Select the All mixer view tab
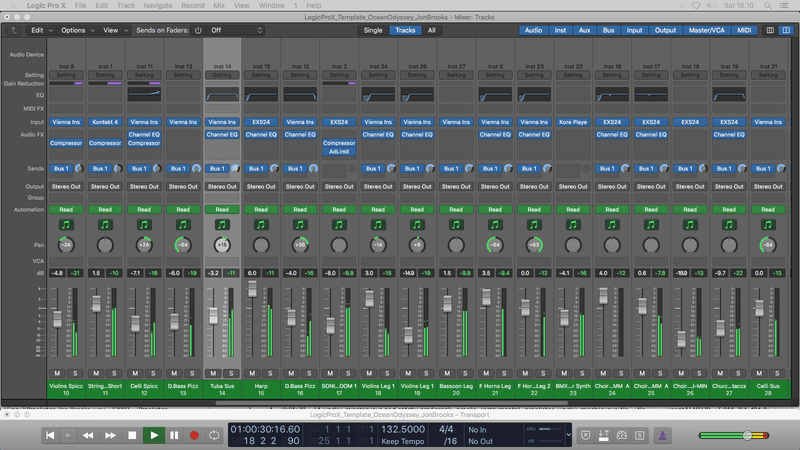 click(432, 30)
